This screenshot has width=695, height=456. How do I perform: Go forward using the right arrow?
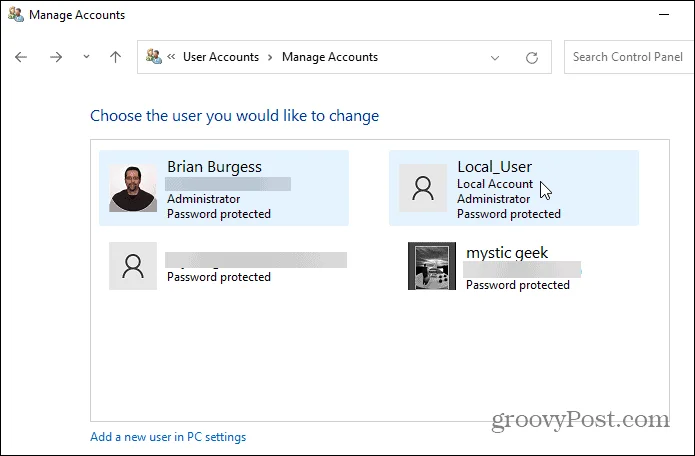(56, 57)
